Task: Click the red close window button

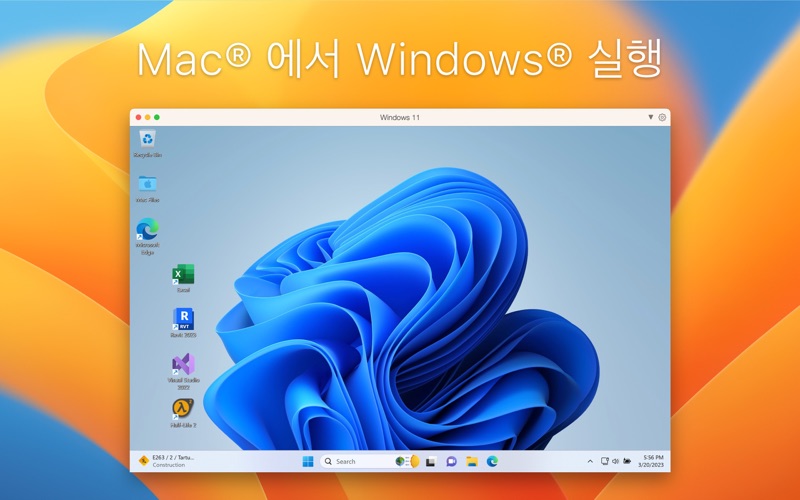Action: point(138,117)
